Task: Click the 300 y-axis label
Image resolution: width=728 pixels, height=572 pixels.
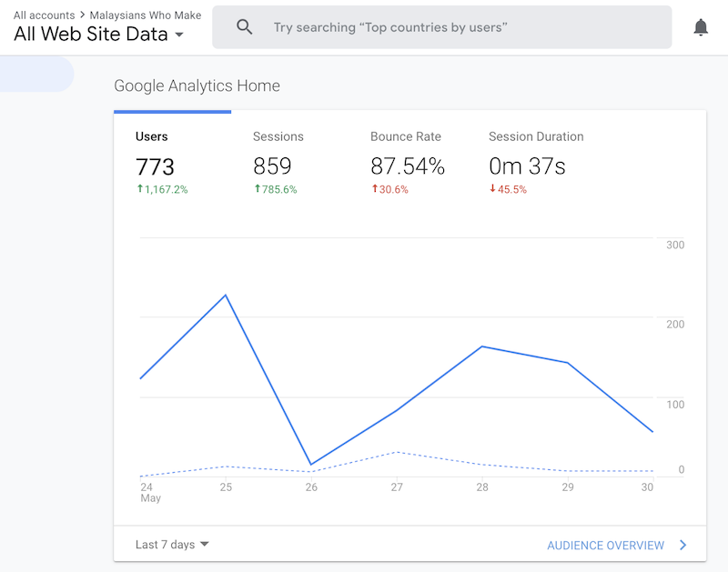Action: click(x=675, y=245)
